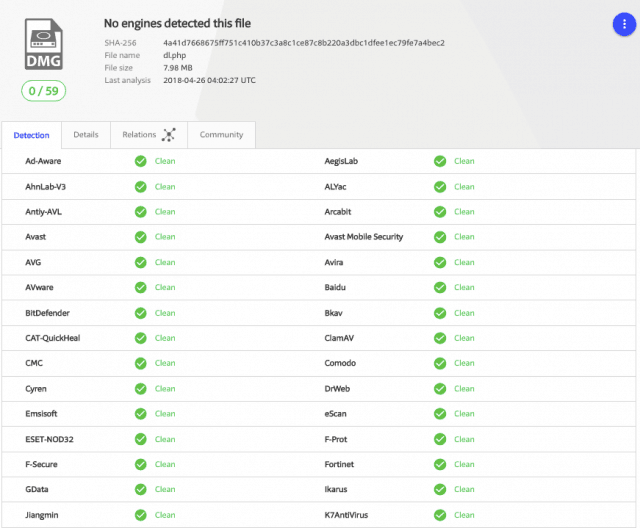Click the green check icon for DrWeb

440,389
